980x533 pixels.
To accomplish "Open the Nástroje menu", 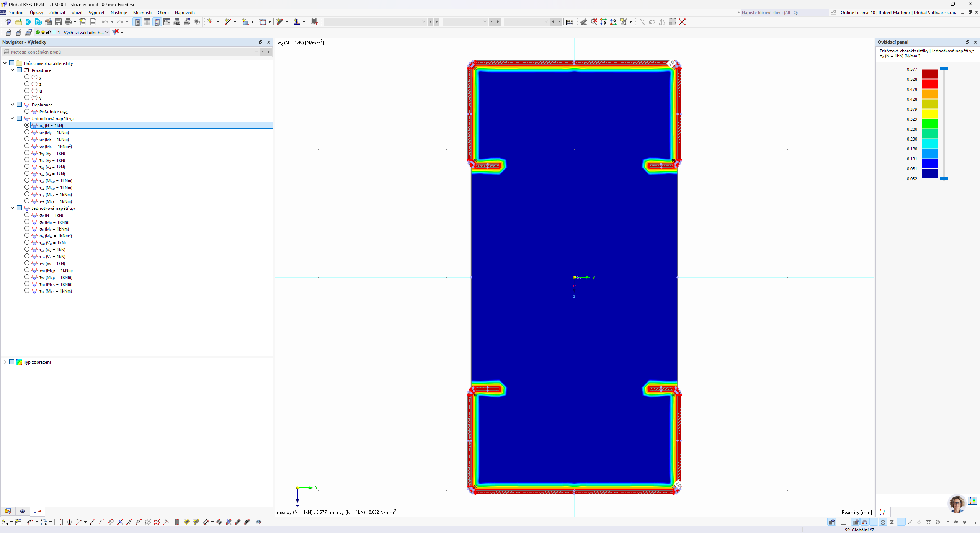I will pyautogui.click(x=119, y=13).
